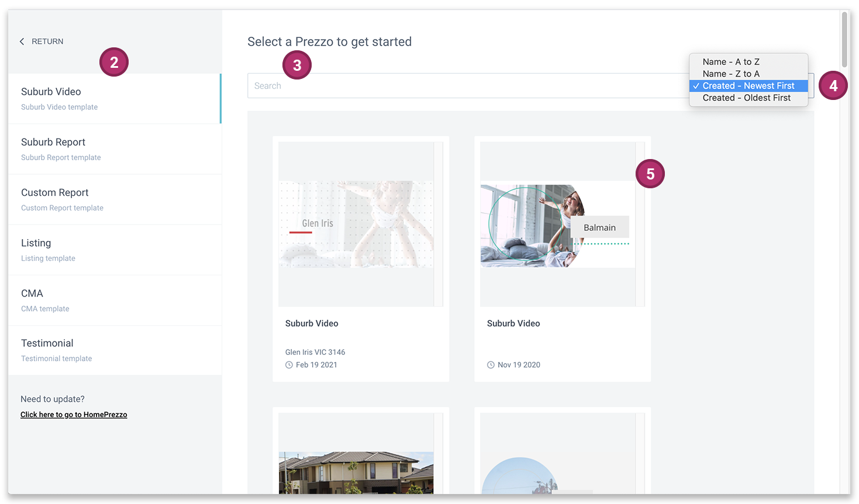Click the clock icon beside Nov 19 2020
The width and height of the screenshot is (859, 504).
click(491, 365)
